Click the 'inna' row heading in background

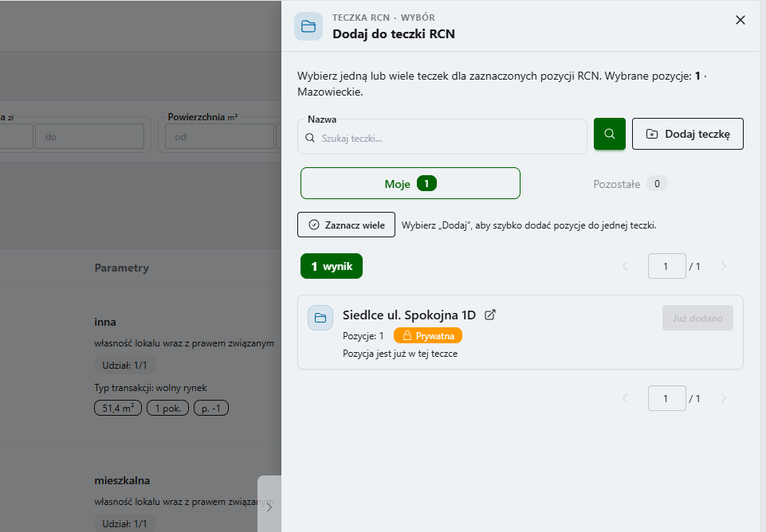click(105, 322)
